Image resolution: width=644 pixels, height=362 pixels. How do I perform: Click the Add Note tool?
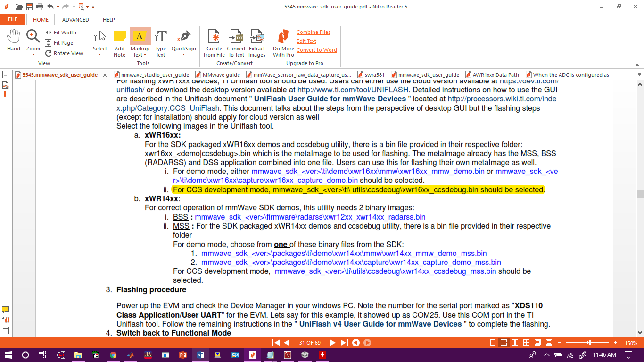[x=120, y=43]
